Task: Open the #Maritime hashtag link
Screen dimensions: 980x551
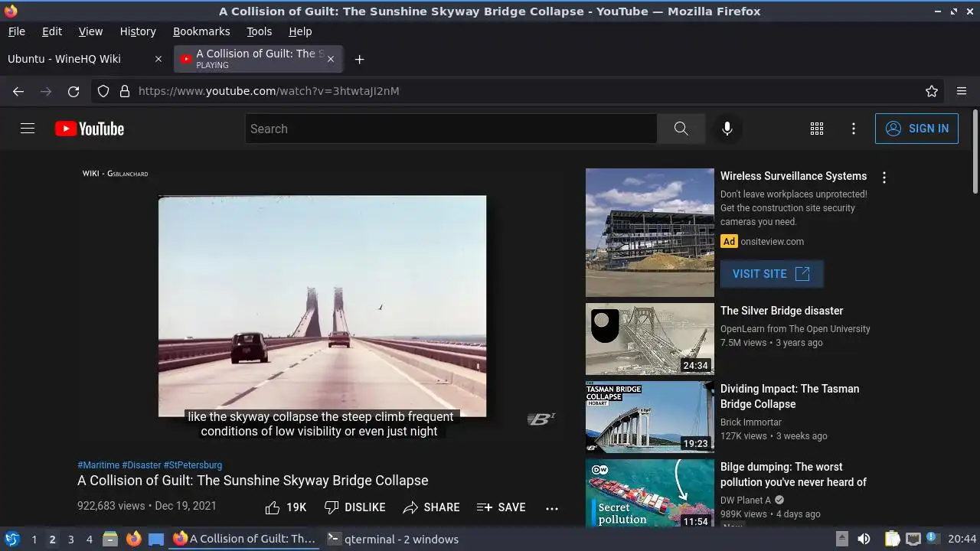Action: (98, 465)
